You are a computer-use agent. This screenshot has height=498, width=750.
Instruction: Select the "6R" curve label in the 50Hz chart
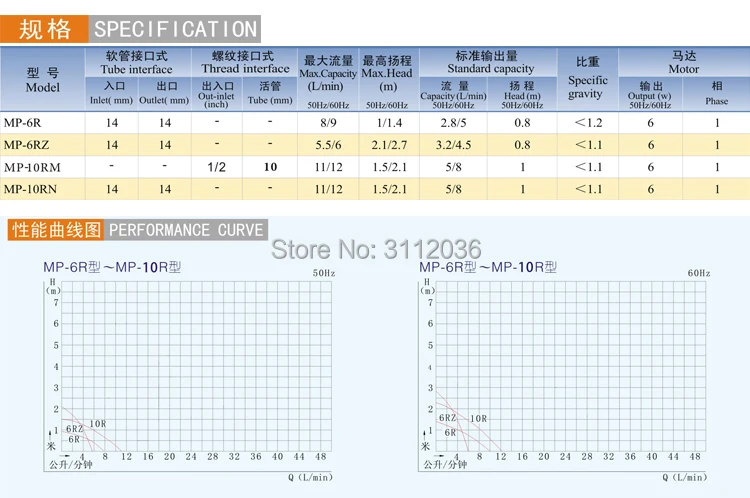(74, 439)
